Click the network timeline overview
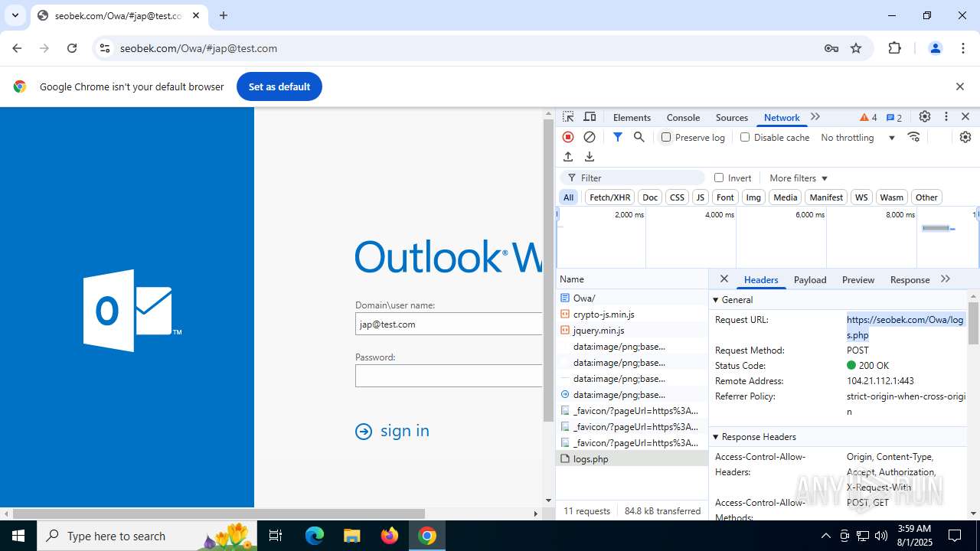Viewport: 980px width, 551px height. point(767,237)
